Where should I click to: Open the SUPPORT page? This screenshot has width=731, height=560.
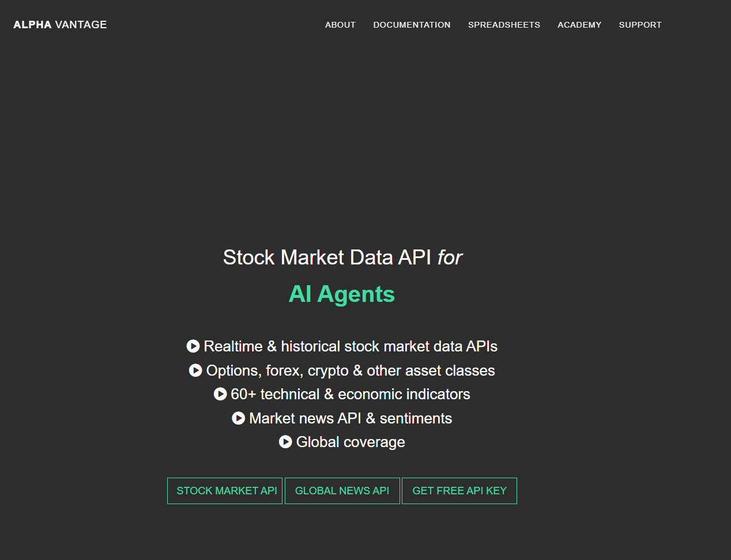click(x=640, y=25)
